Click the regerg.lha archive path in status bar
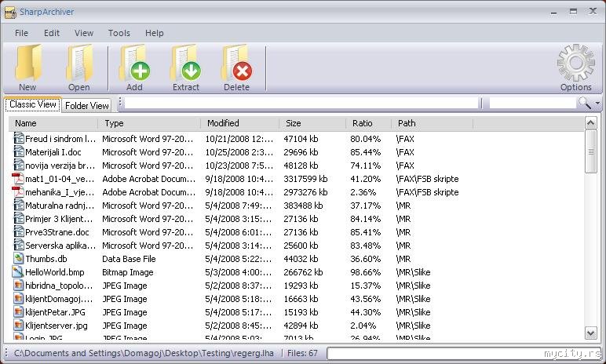The image size is (606, 364). [x=144, y=353]
